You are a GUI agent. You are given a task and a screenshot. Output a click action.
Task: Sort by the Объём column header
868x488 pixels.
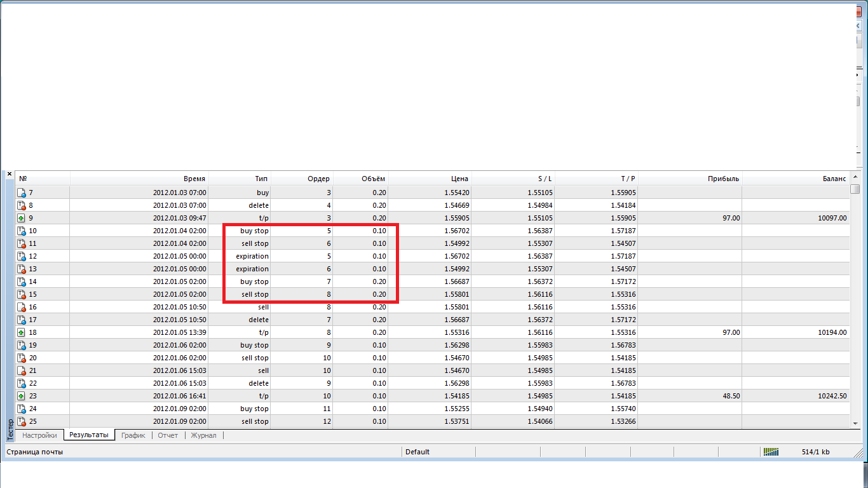[x=360, y=179]
